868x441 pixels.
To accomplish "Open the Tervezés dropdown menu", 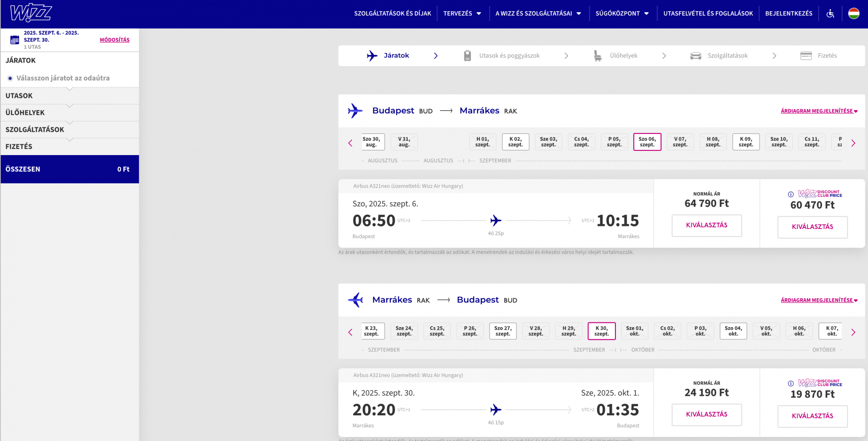I will point(462,13).
